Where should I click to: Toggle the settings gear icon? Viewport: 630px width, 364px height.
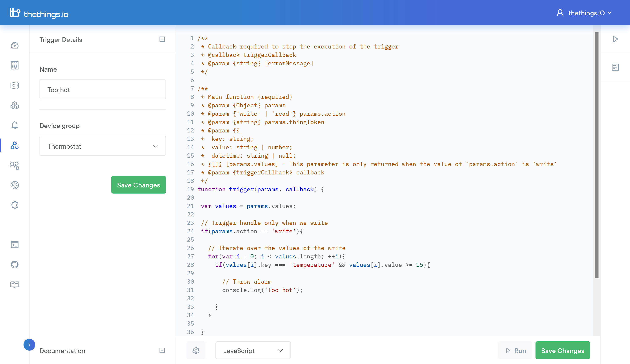click(196, 350)
